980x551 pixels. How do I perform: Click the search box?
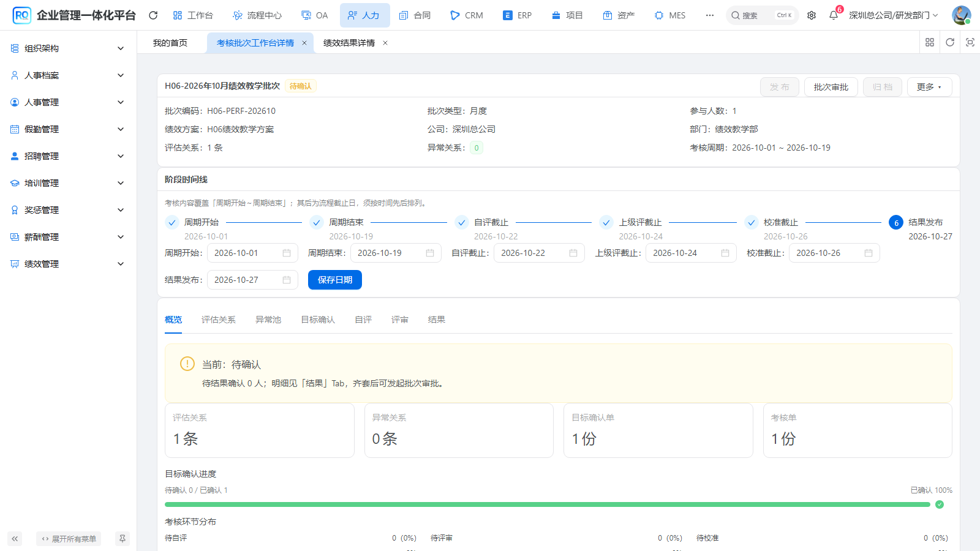pyautogui.click(x=762, y=15)
